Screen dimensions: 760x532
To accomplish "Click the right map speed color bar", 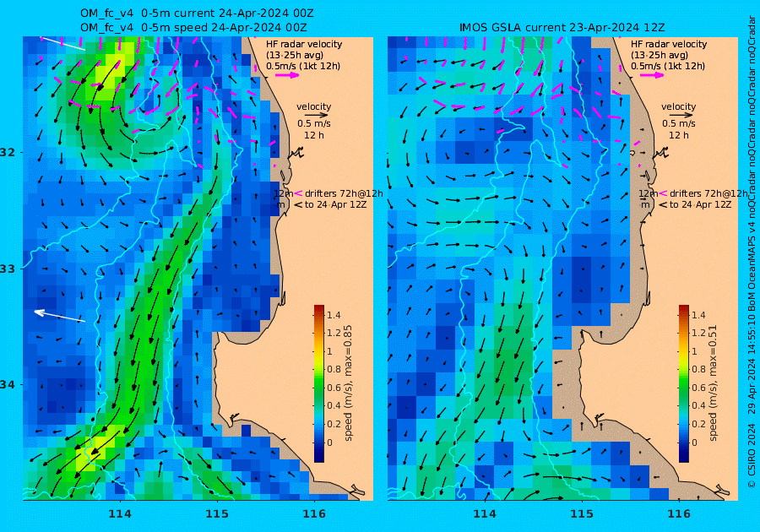I will coord(683,383).
